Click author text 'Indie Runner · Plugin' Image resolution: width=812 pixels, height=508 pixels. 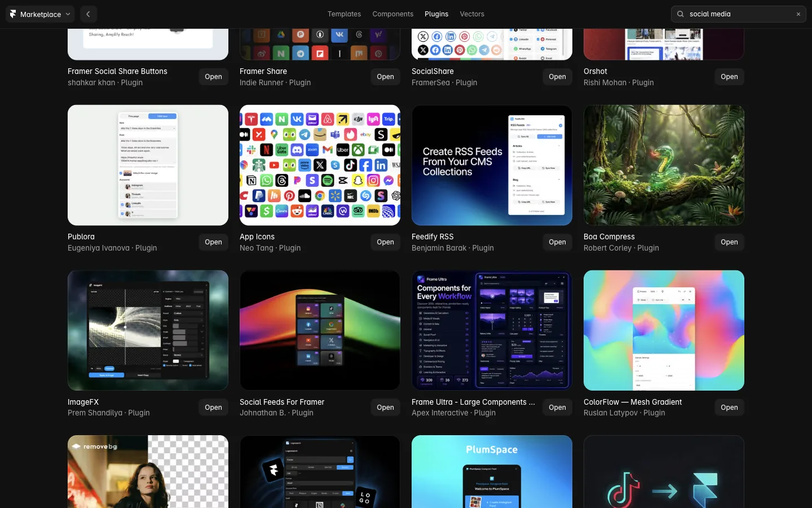(x=275, y=82)
